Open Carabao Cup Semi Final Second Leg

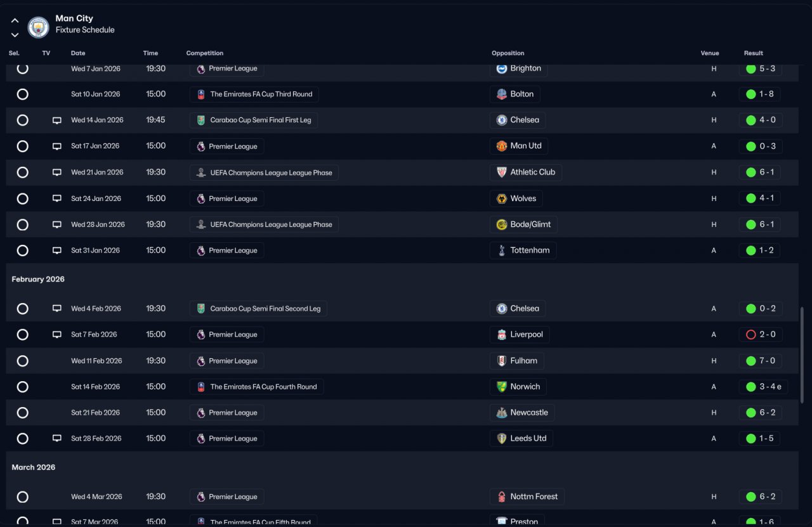click(x=258, y=309)
